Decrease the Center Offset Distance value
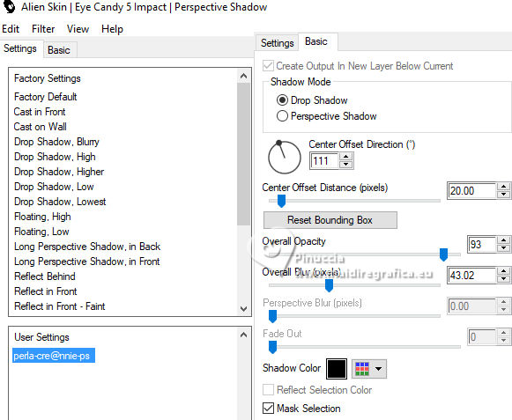This screenshot has height=420, width=512. [x=503, y=195]
